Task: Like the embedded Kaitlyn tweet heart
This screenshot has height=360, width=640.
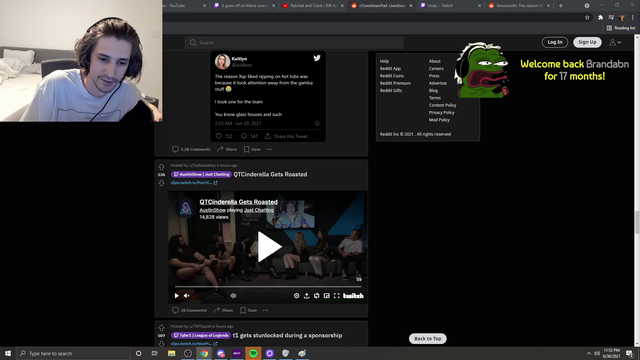Action: [x=219, y=136]
